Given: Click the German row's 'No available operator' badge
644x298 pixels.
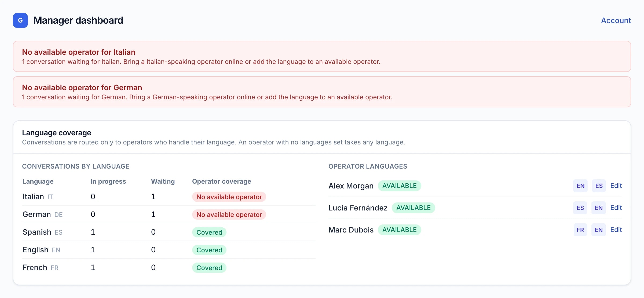Looking at the screenshot, I should point(229,215).
